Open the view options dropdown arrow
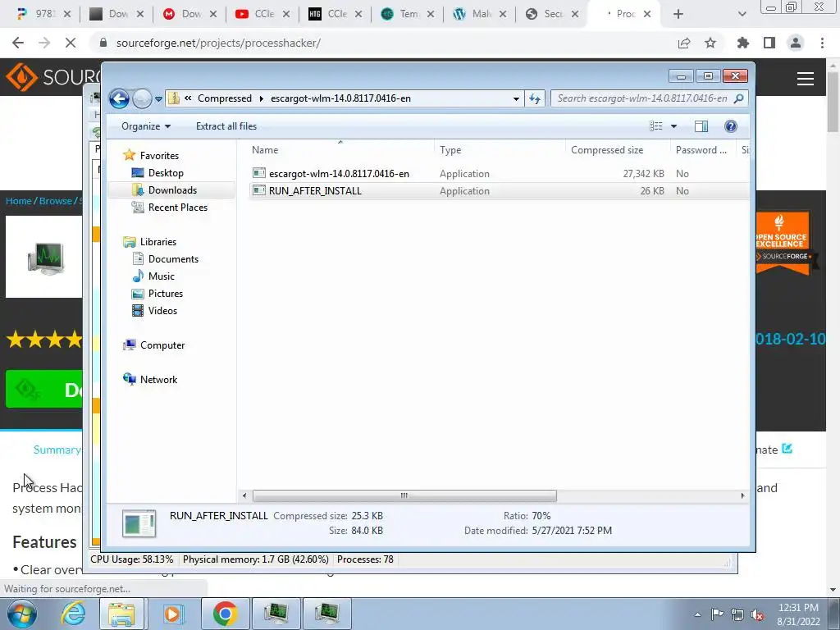 [x=674, y=126]
